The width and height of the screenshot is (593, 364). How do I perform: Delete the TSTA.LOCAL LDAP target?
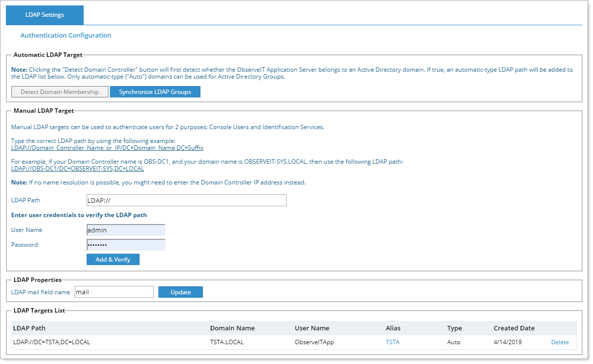pyautogui.click(x=560, y=342)
